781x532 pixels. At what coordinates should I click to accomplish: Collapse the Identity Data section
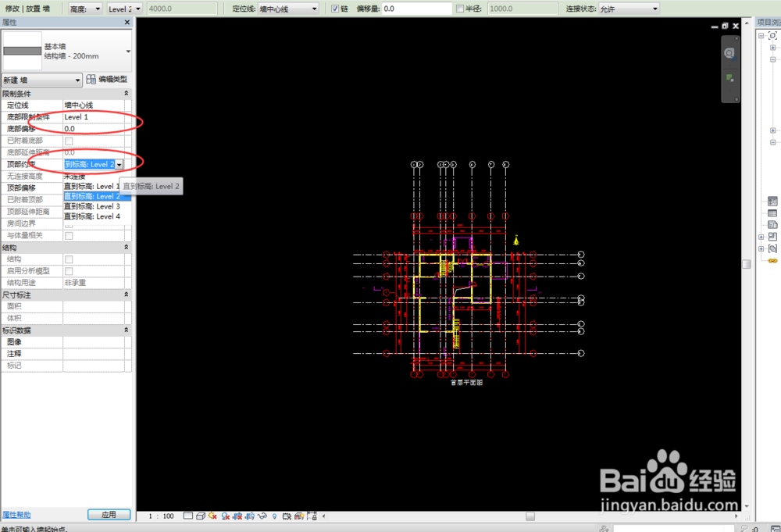coord(126,330)
